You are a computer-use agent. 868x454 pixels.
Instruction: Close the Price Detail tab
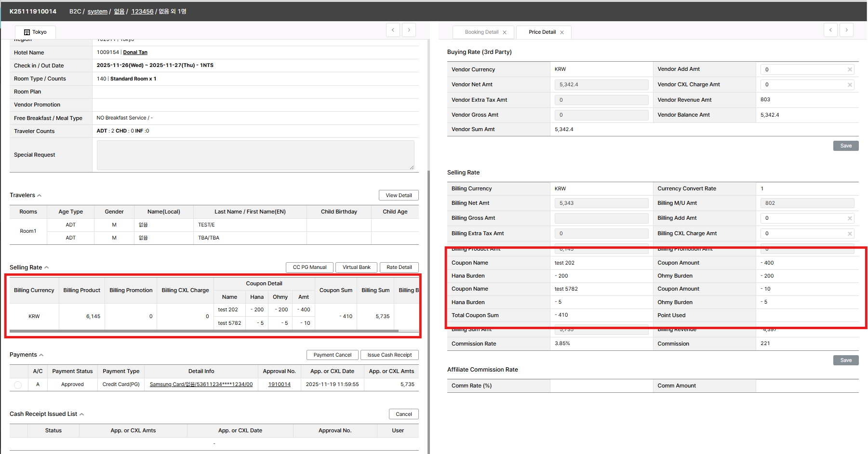click(x=562, y=33)
